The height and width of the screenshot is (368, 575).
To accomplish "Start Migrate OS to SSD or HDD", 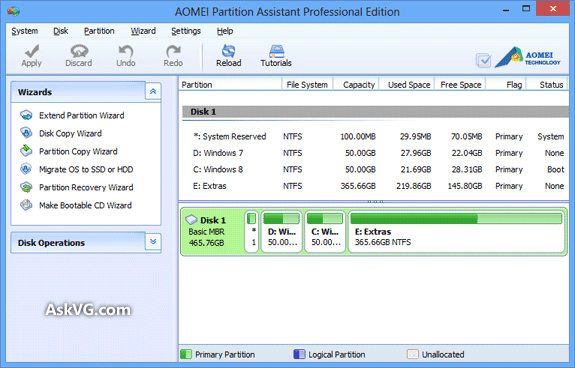I will (86, 169).
